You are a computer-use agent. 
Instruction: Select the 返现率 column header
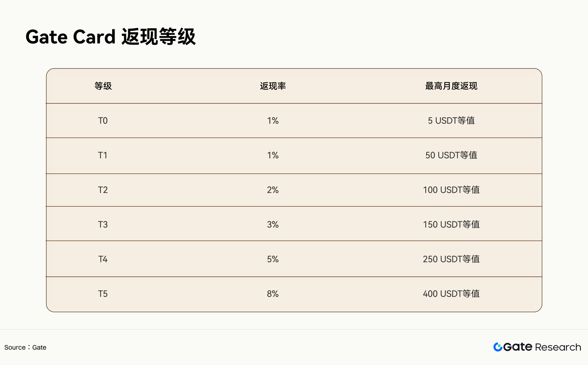(x=273, y=86)
